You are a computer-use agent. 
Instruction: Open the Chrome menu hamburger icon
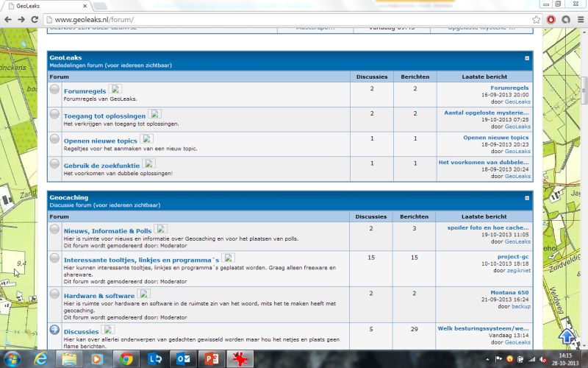tap(581, 20)
